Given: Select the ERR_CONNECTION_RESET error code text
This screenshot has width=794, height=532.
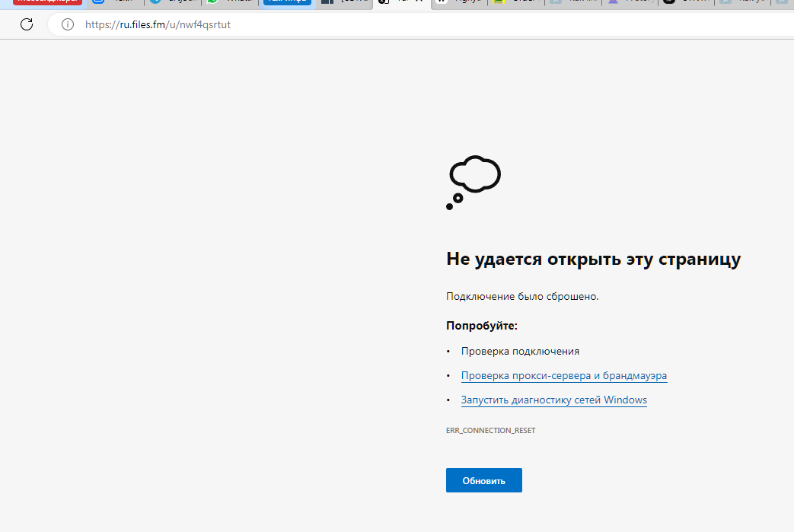Looking at the screenshot, I should [491, 430].
